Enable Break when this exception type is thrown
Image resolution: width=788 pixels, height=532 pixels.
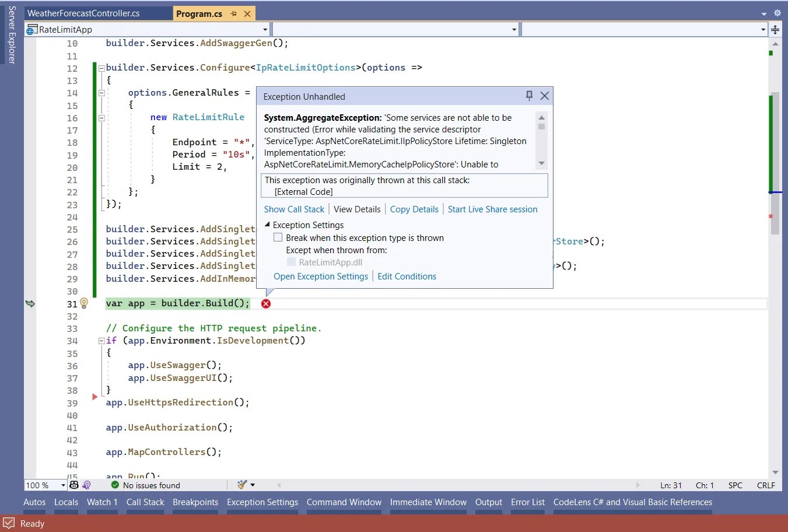(x=278, y=237)
